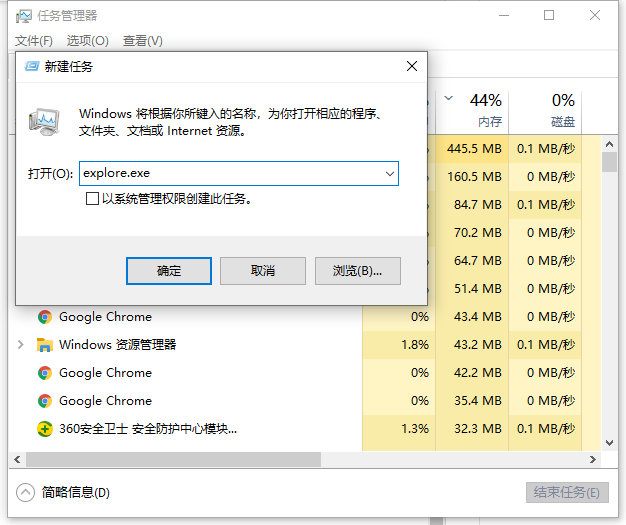Open the 查看(V) menu
The height and width of the screenshot is (525, 626).
(x=142, y=41)
